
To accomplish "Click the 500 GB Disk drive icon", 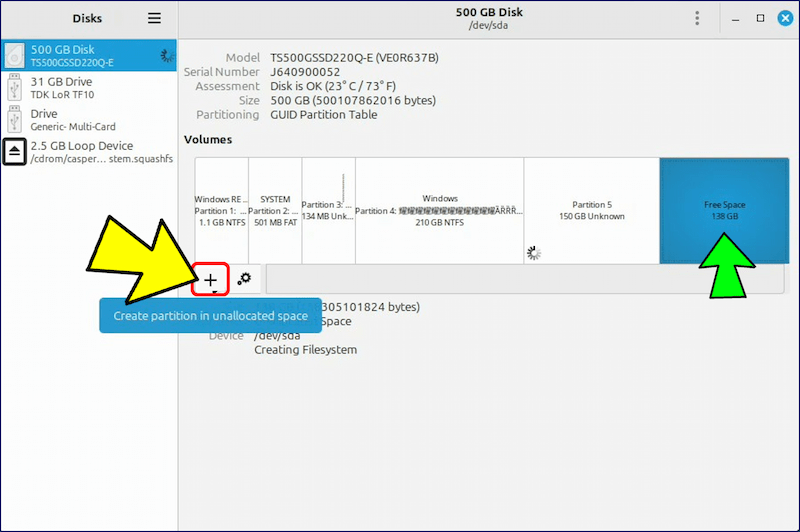I will pos(15,56).
